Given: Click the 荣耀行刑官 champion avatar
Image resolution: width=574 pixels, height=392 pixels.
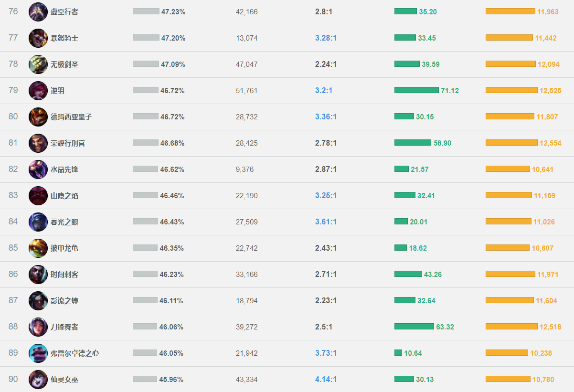Looking at the screenshot, I should [x=38, y=143].
